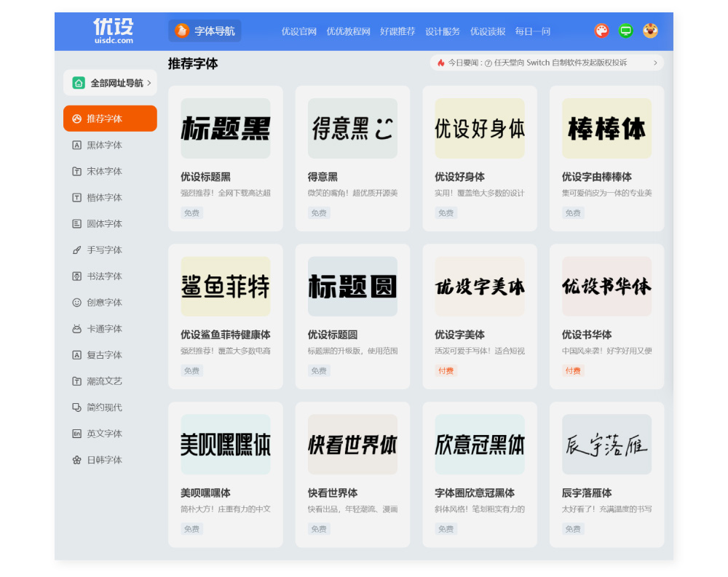Click the 黑体字体 sidebar icon
728x577 pixels.
point(76,146)
